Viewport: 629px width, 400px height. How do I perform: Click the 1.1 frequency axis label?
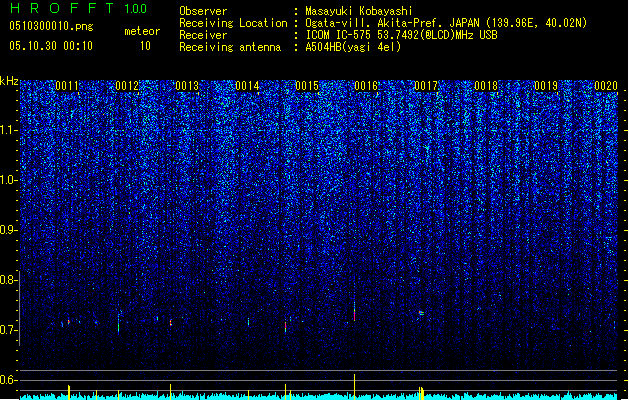pos(8,130)
